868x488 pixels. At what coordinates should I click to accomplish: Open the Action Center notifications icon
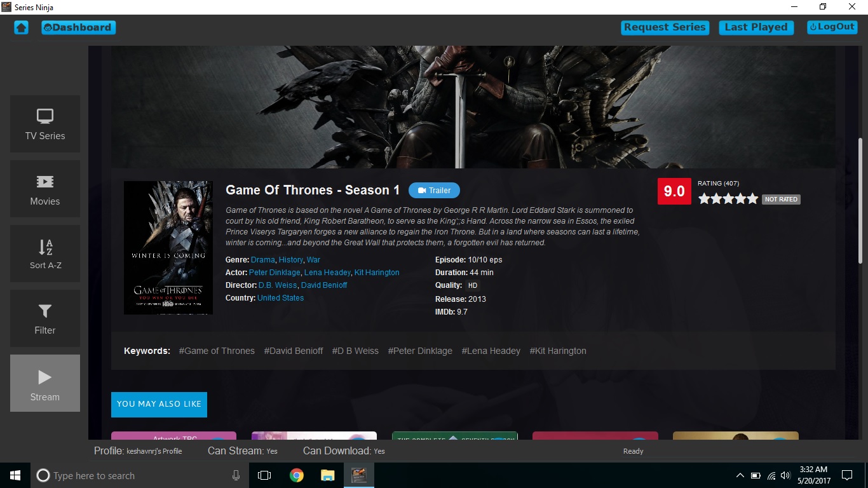847,475
